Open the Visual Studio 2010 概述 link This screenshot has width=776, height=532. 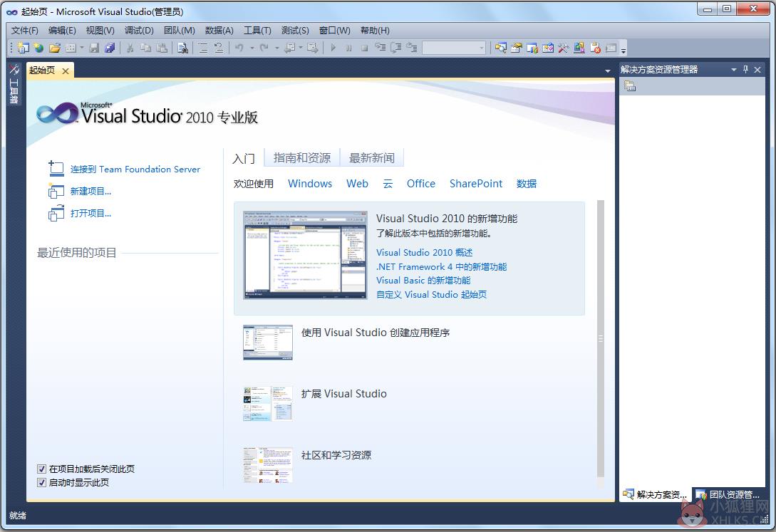424,253
